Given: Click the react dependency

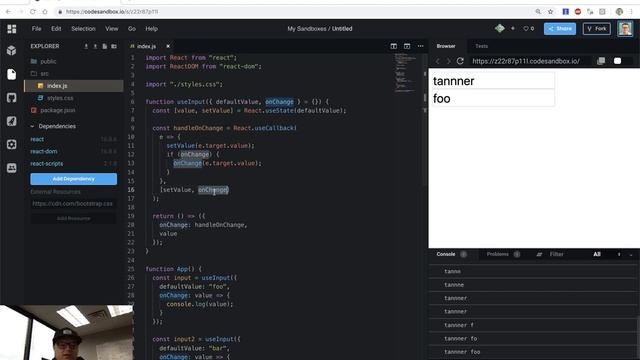Looking at the screenshot, I should 73,139.
